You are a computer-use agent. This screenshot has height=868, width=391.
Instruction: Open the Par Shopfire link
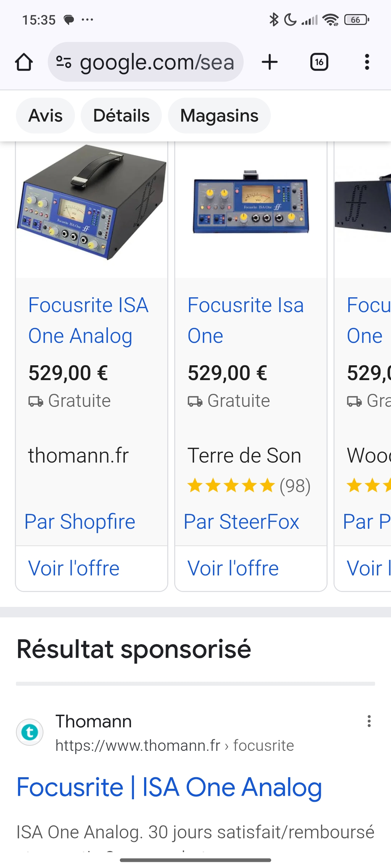coord(80,522)
